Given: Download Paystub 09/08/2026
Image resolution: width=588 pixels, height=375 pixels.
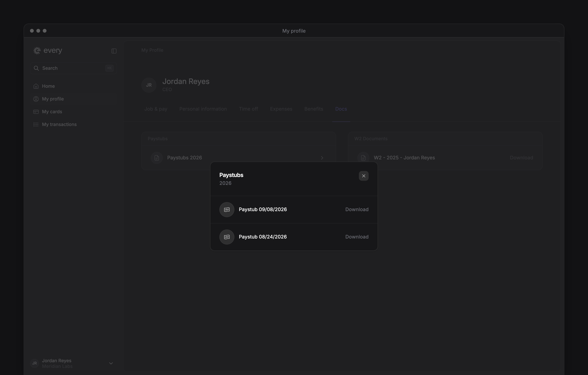Looking at the screenshot, I should 357,209.
